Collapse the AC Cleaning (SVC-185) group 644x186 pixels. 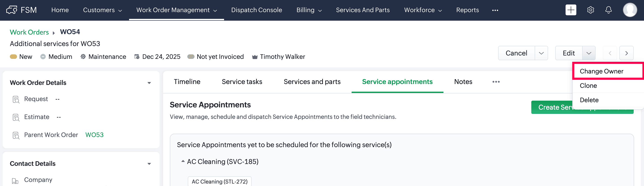pos(183,161)
